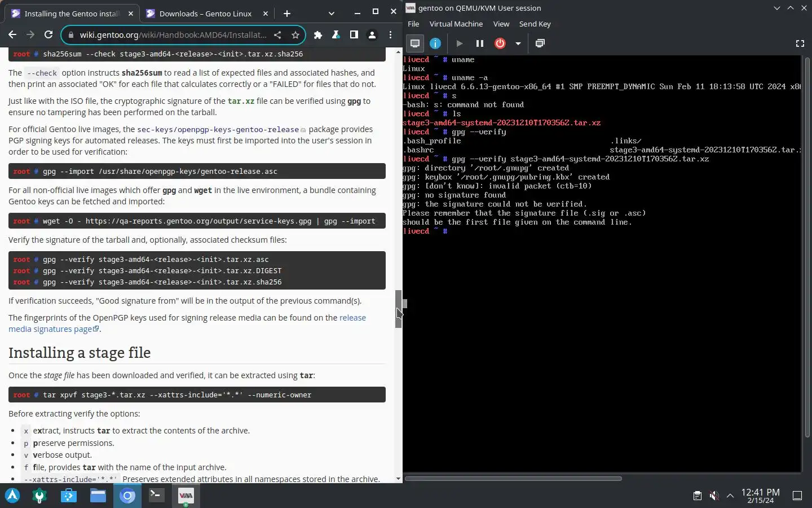Viewport: 812px width, 508px height.
Task: Open the file manager from taskbar
Action: pos(98,496)
